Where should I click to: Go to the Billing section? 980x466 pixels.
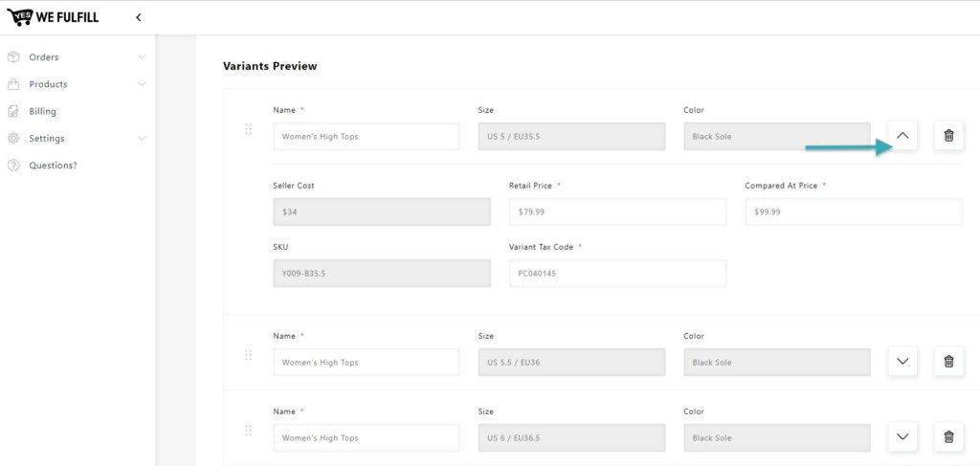pyautogui.click(x=42, y=111)
